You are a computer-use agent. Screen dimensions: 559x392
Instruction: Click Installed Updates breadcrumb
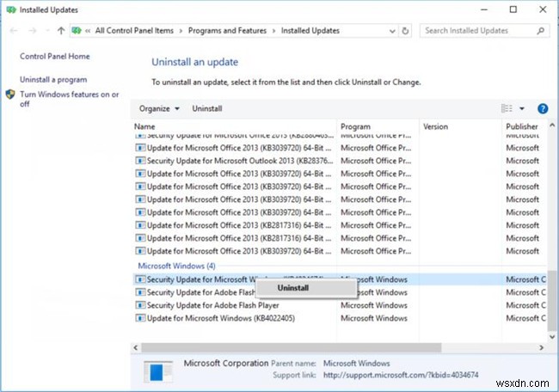click(x=310, y=31)
